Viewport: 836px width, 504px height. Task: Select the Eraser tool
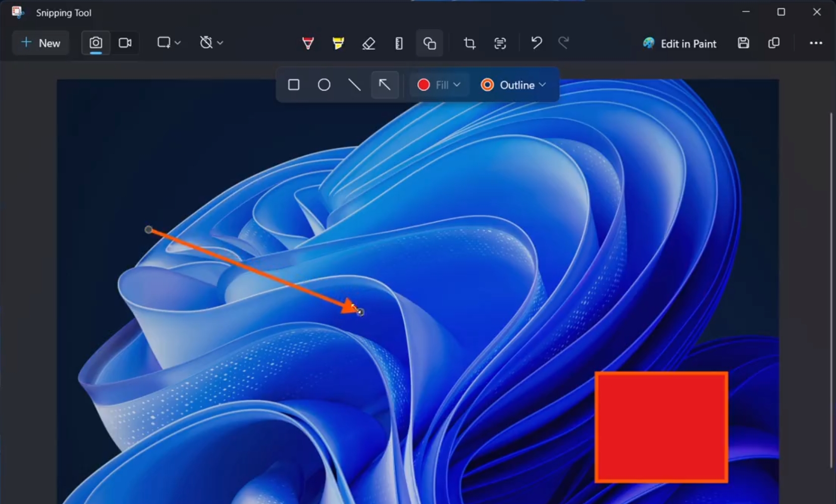pyautogui.click(x=369, y=43)
